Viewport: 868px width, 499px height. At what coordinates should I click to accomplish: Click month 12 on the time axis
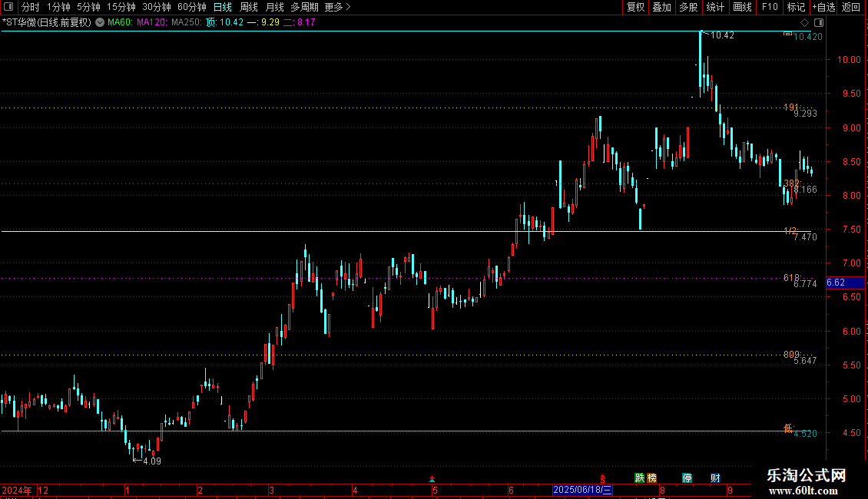point(42,490)
